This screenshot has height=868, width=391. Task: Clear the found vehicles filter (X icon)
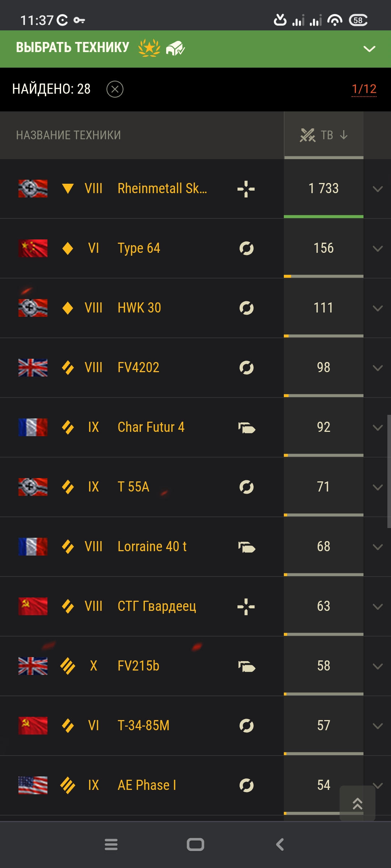tap(115, 89)
